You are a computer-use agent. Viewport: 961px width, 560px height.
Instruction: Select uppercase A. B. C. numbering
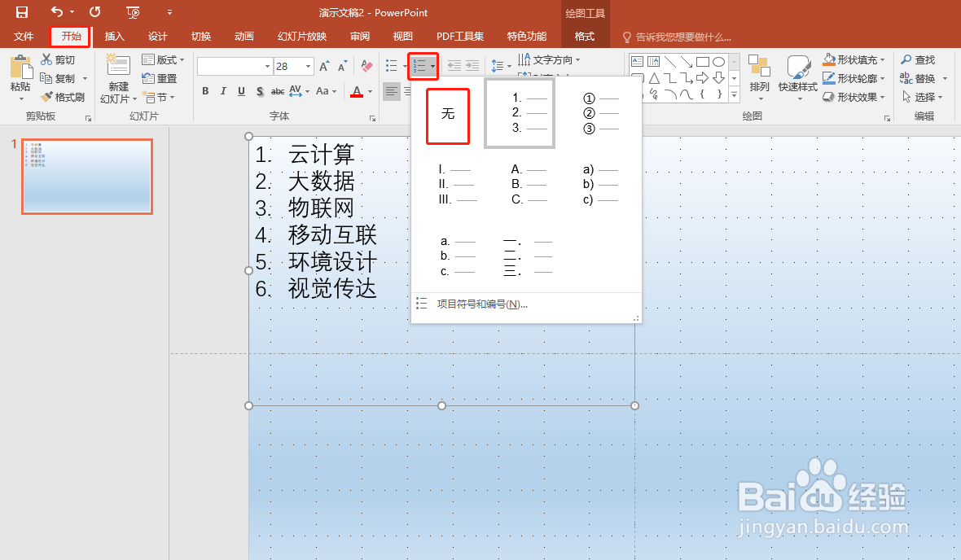[529, 185]
